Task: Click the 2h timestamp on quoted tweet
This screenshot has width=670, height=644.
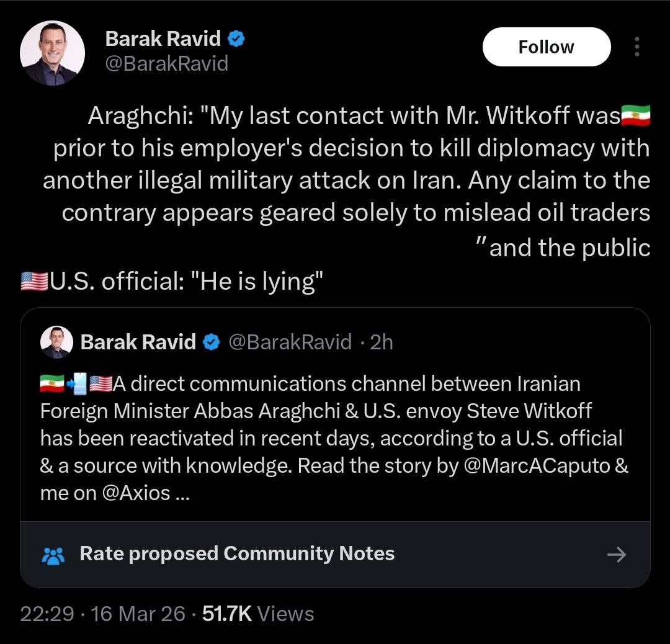Action: [x=381, y=342]
